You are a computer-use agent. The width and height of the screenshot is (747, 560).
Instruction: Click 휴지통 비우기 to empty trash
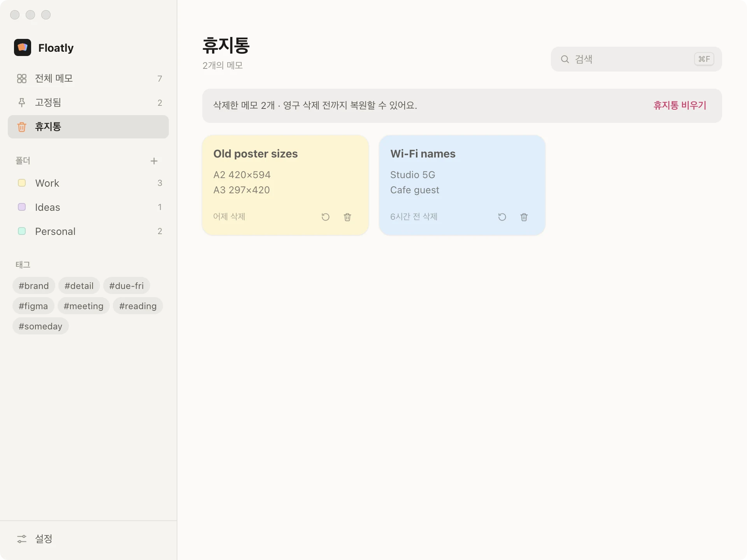pyautogui.click(x=680, y=105)
